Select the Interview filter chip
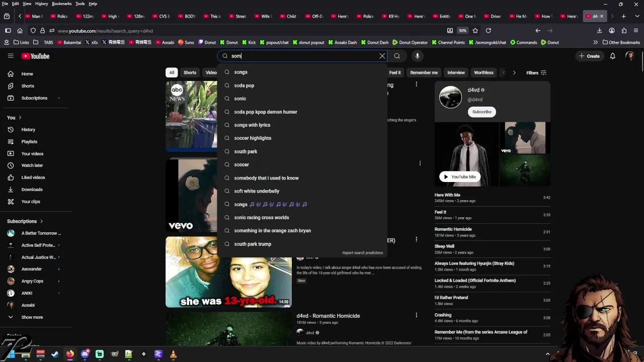Screen dimensions: 644x362 pos(456,72)
